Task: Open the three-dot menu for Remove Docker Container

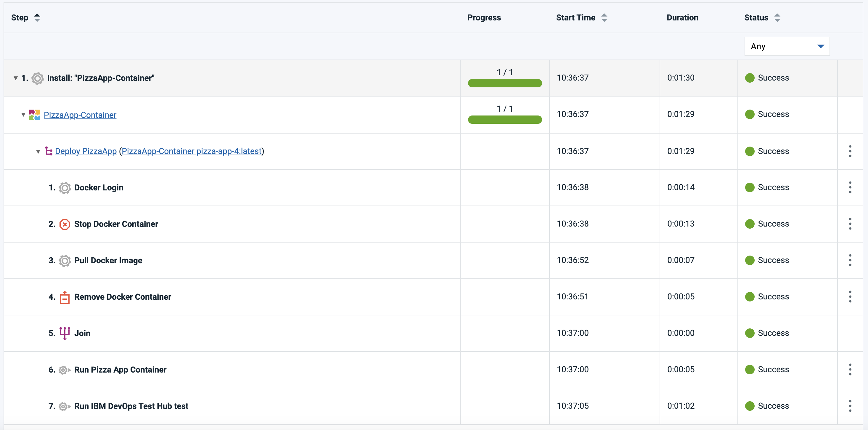Action: (850, 296)
